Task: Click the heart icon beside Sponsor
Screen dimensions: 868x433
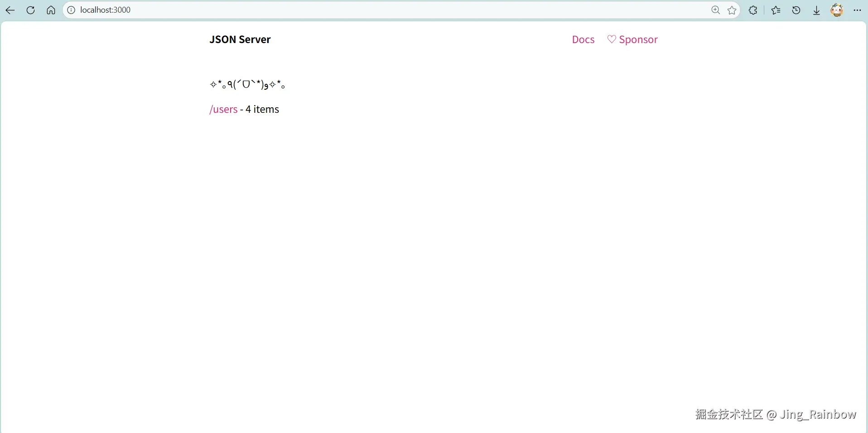Action: click(x=612, y=39)
